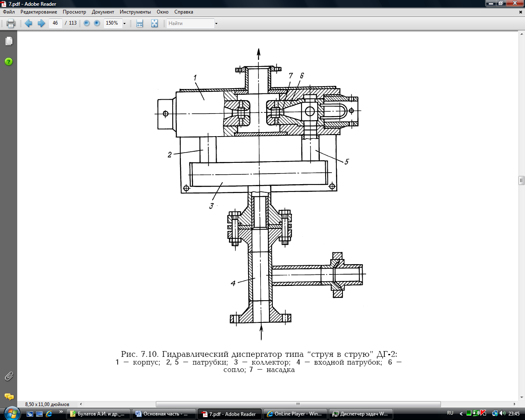Open the Инструменты menu

coord(135,12)
